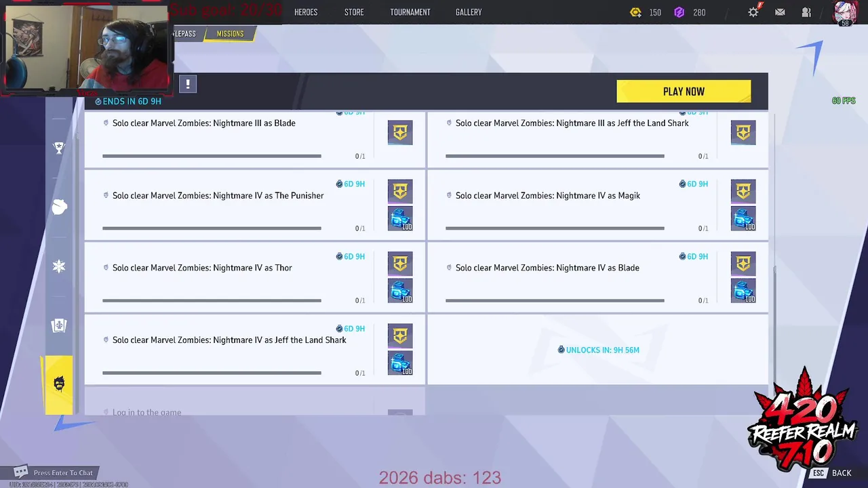Click the purple Units currency icon
The width and height of the screenshot is (868, 488).
(679, 12)
